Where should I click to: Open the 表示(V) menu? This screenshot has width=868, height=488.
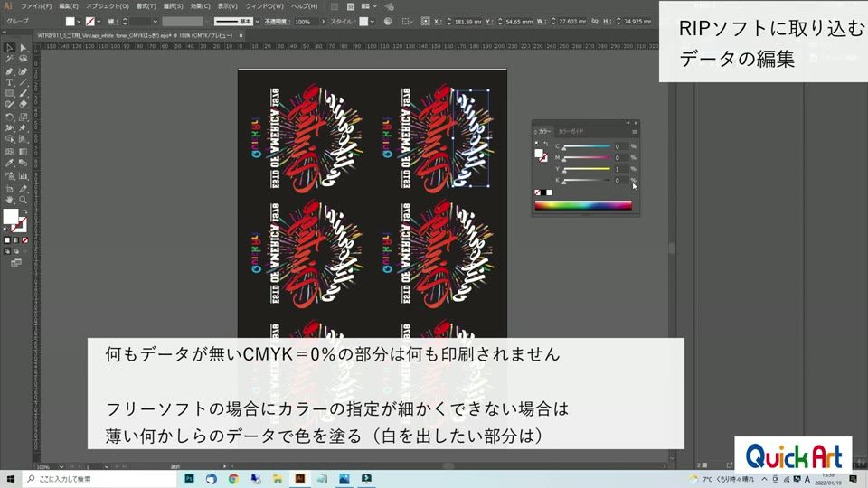[228, 6]
